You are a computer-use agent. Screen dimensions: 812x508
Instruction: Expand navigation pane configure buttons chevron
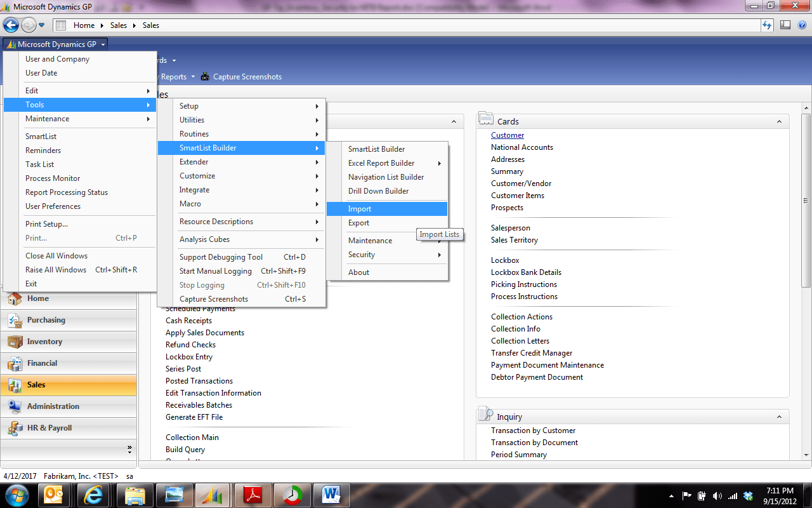129,448
